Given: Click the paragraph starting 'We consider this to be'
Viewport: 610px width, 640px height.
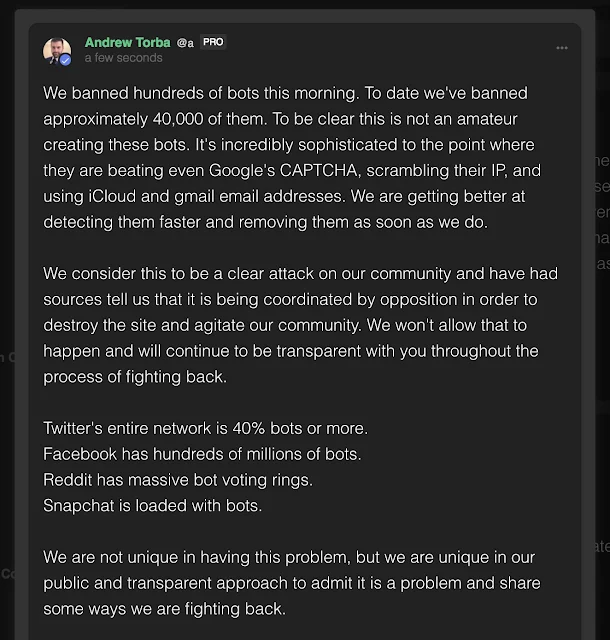Looking at the screenshot, I should [300, 325].
